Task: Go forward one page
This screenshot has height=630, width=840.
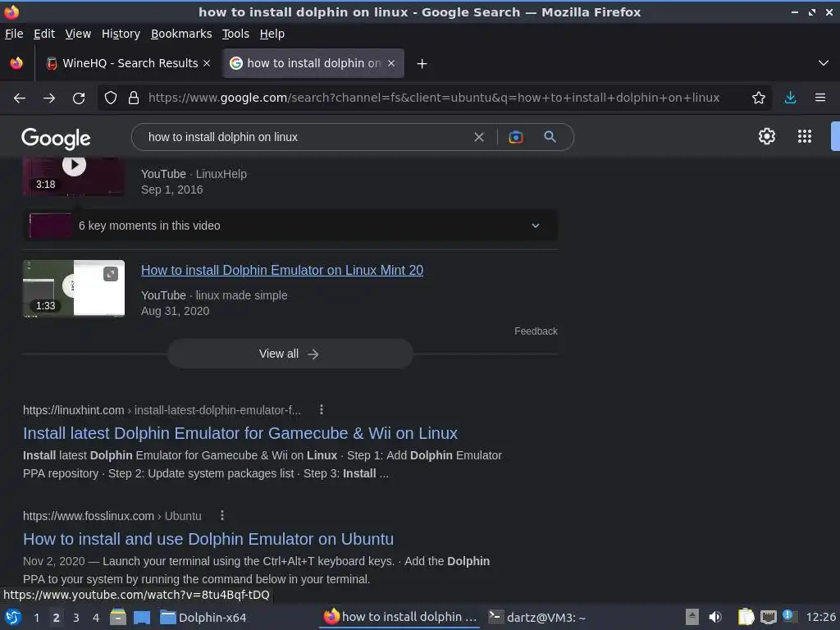Action: [x=49, y=98]
